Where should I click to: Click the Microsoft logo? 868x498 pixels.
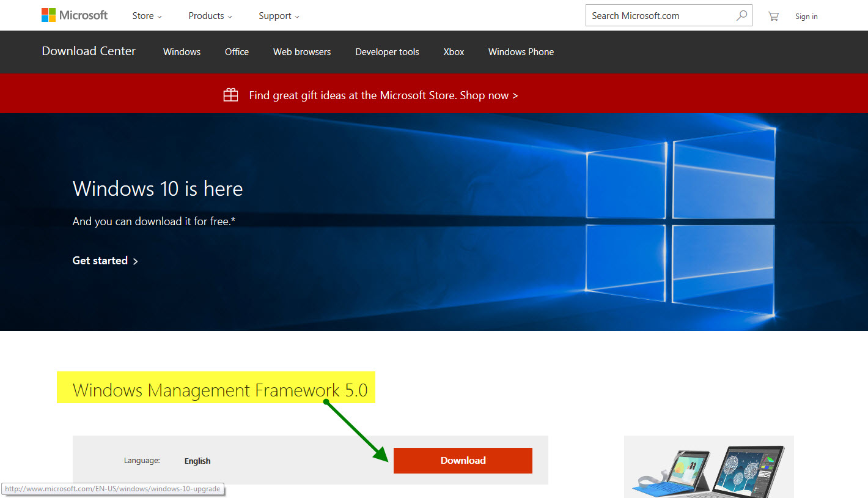click(x=74, y=15)
